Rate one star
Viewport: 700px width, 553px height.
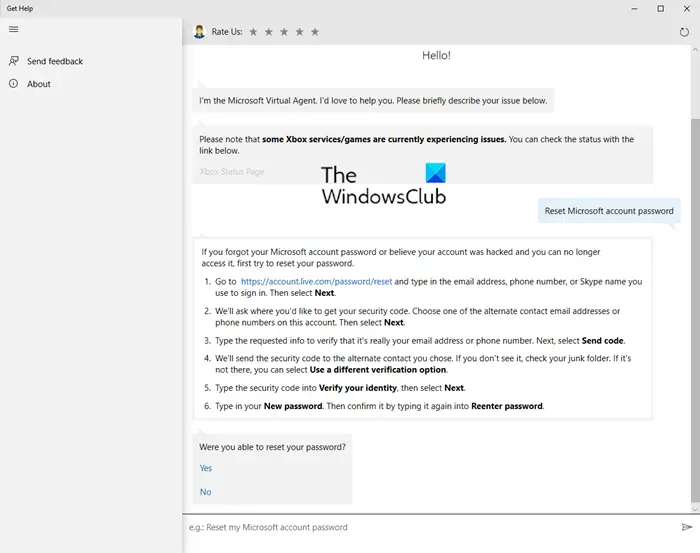(x=253, y=32)
